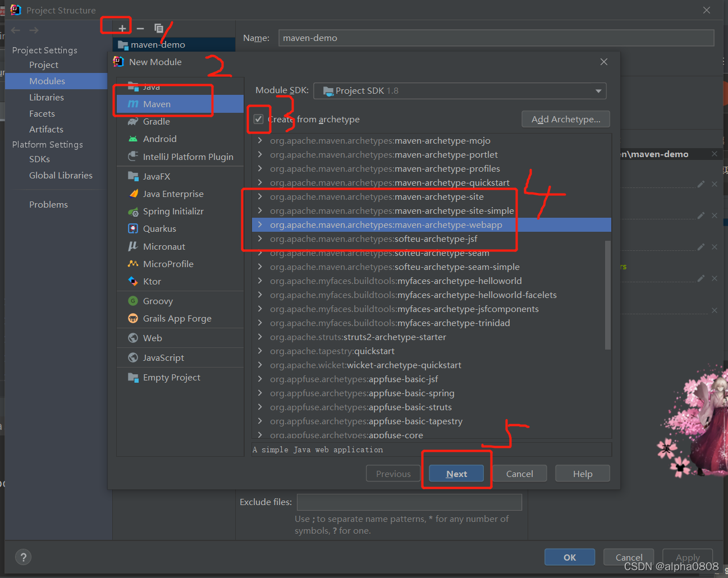This screenshot has width=728, height=578.
Task: Select Empty Project module type
Action: pyautogui.click(x=180, y=377)
